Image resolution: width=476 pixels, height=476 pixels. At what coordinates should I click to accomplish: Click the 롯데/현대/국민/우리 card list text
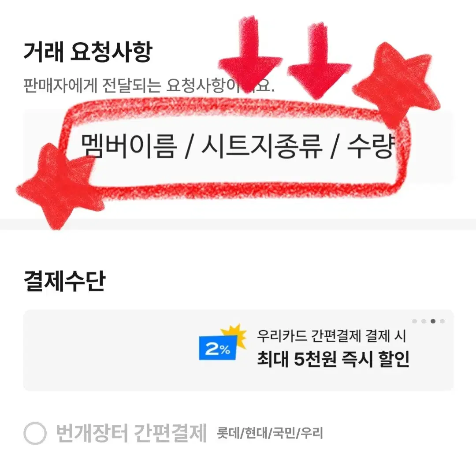coord(270,433)
